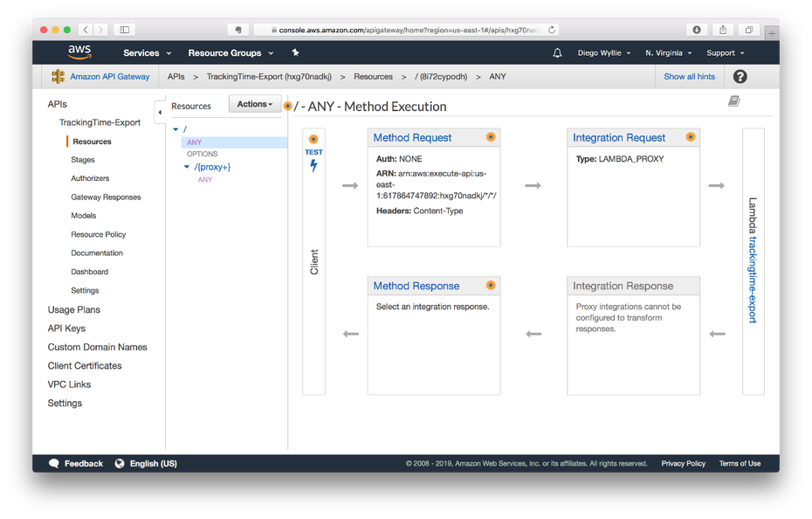812x519 pixels.
Task: Open TrackingTime-Export in the sidebar
Action: pyautogui.click(x=100, y=122)
